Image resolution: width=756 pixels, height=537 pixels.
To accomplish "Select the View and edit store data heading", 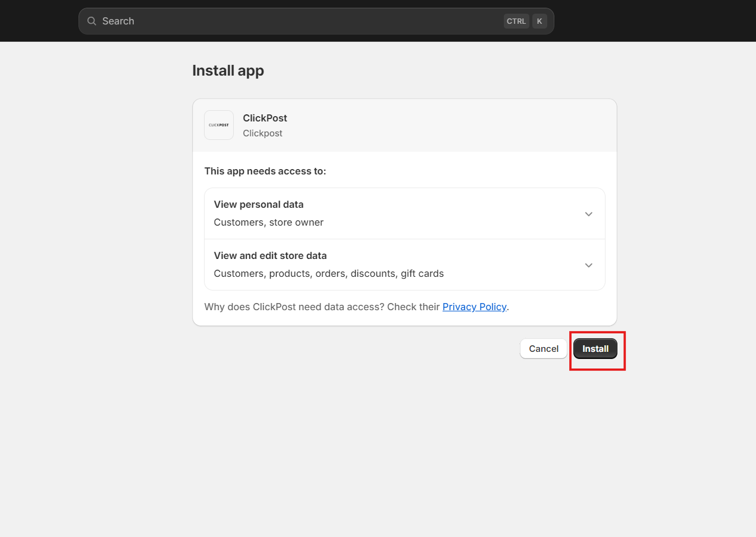I will tap(270, 255).
